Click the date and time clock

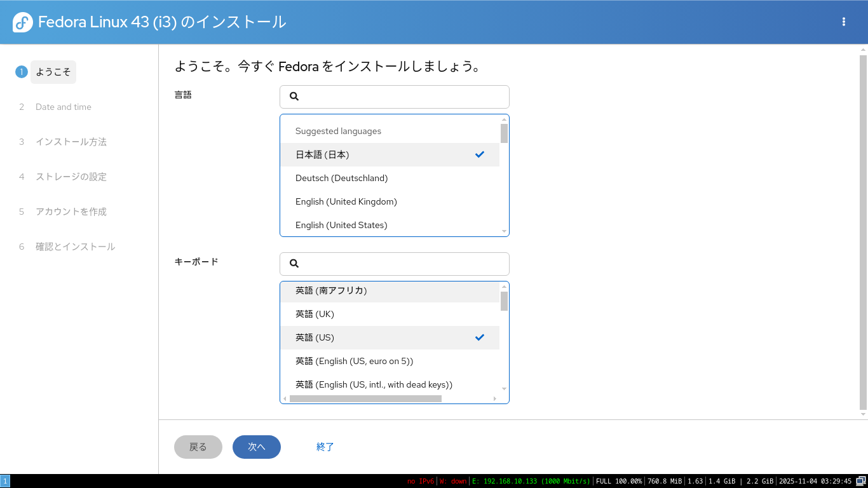click(815, 482)
